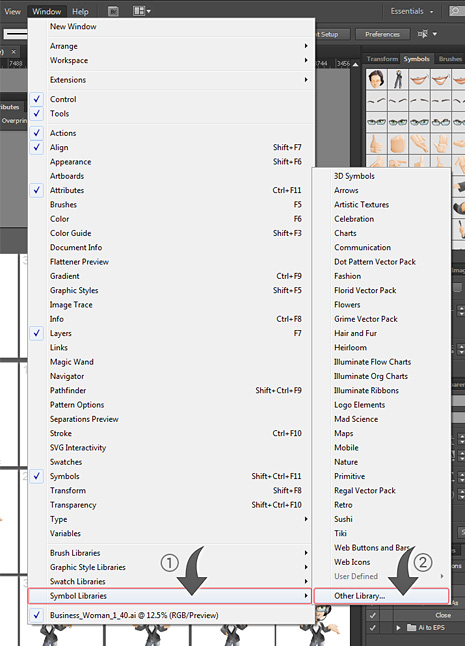Open the Essentials workspace dropdown
This screenshot has height=646, width=465.
pos(412,11)
